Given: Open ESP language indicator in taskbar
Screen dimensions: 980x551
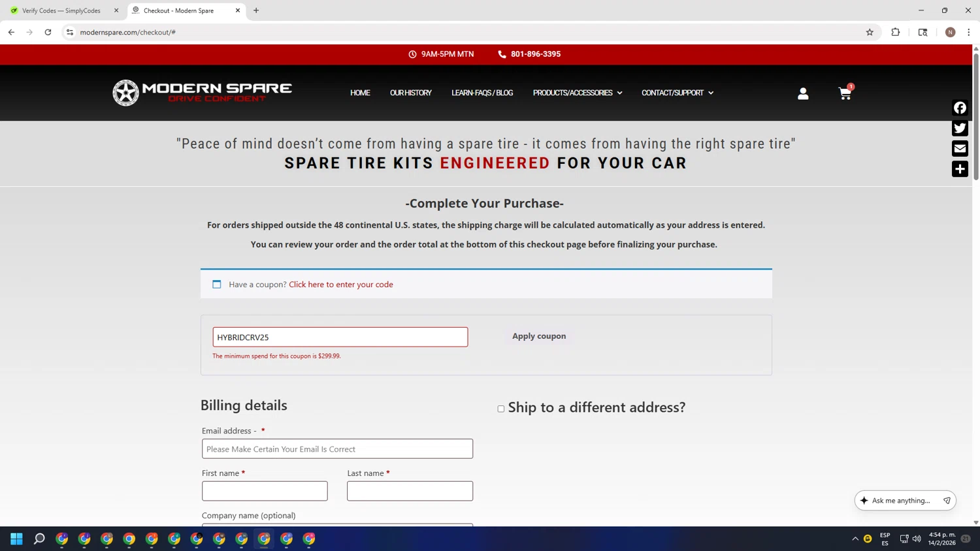Looking at the screenshot, I should [x=885, y=539].
